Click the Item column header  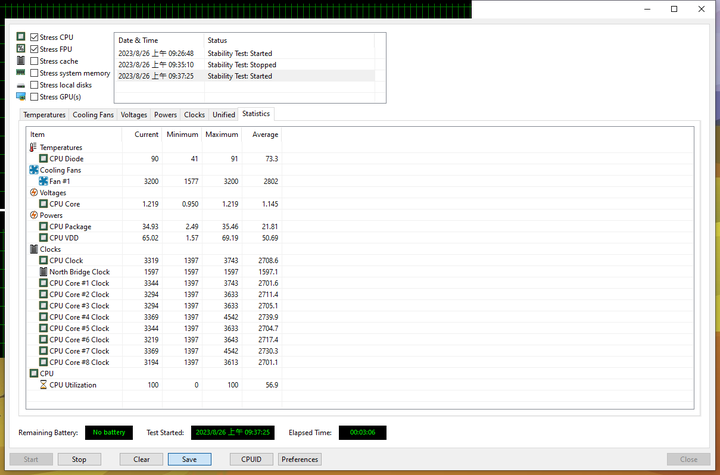pos(74,134)
